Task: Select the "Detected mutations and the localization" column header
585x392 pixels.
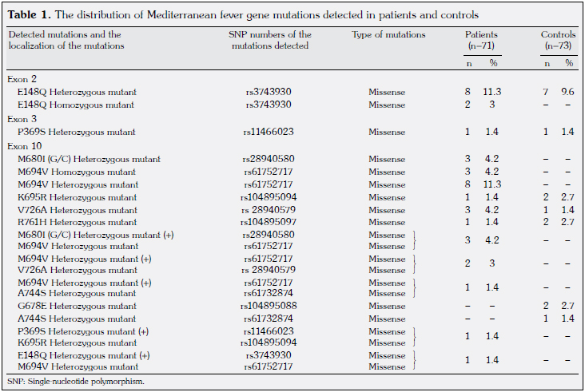Action: [66, 40]
